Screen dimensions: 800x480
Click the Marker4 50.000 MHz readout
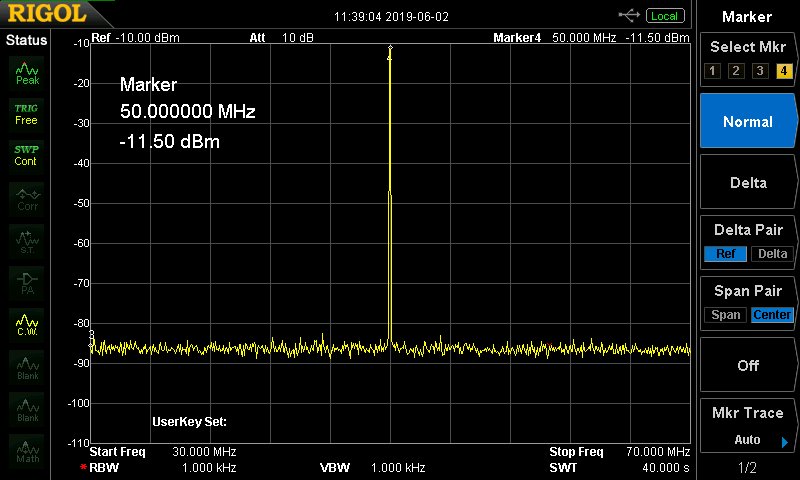pyautogui.click(x=555, y=38)
